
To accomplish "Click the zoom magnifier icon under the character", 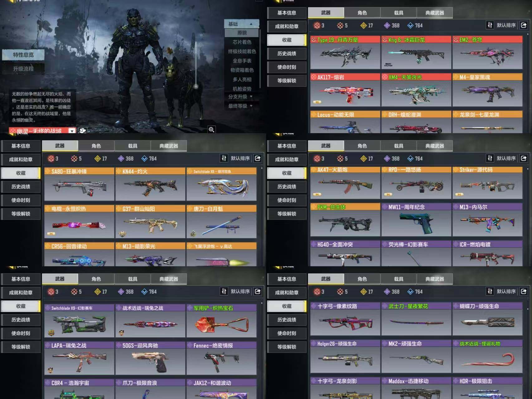I will (x=211, y=129).
